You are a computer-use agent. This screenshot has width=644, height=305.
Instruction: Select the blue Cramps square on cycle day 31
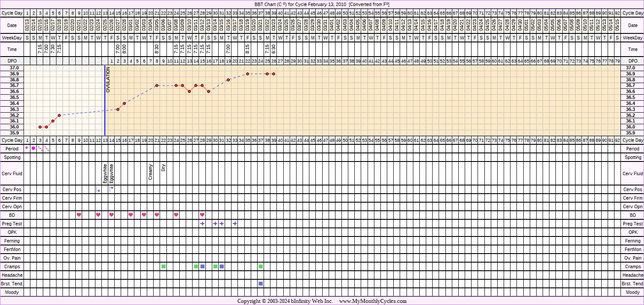pos(222,266)
